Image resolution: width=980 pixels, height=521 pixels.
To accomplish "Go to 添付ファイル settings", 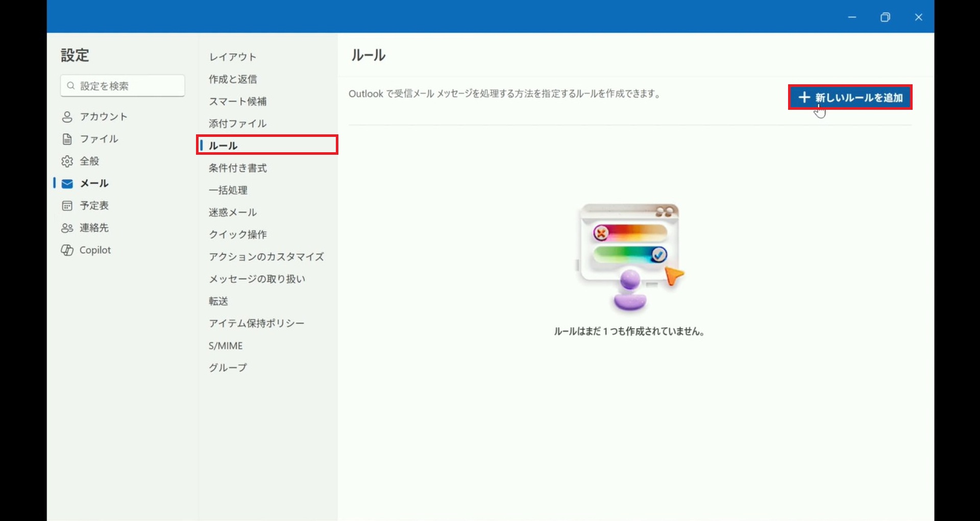I will pos(237,124).
